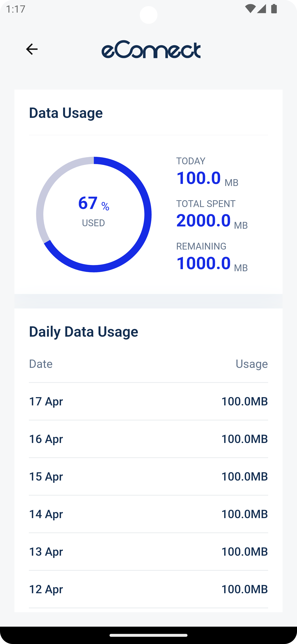Tap the Wi-Fi status icon

[x=250, y=9]
